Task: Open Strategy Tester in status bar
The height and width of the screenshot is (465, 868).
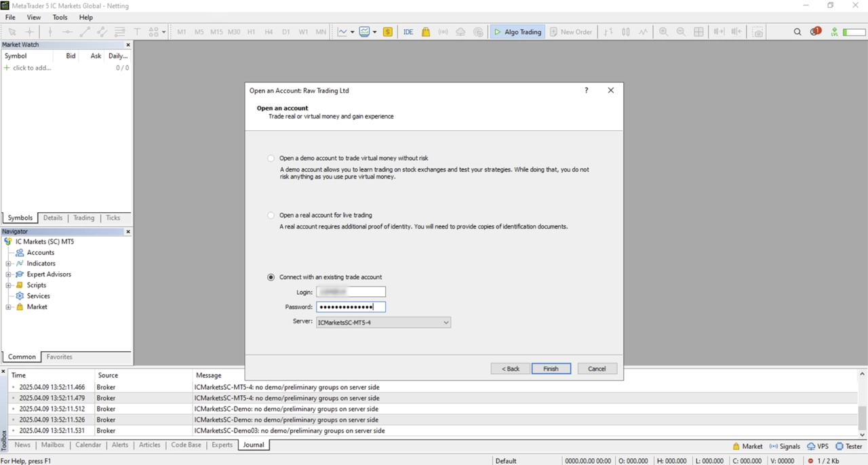Action: click(x=848, y=446)
